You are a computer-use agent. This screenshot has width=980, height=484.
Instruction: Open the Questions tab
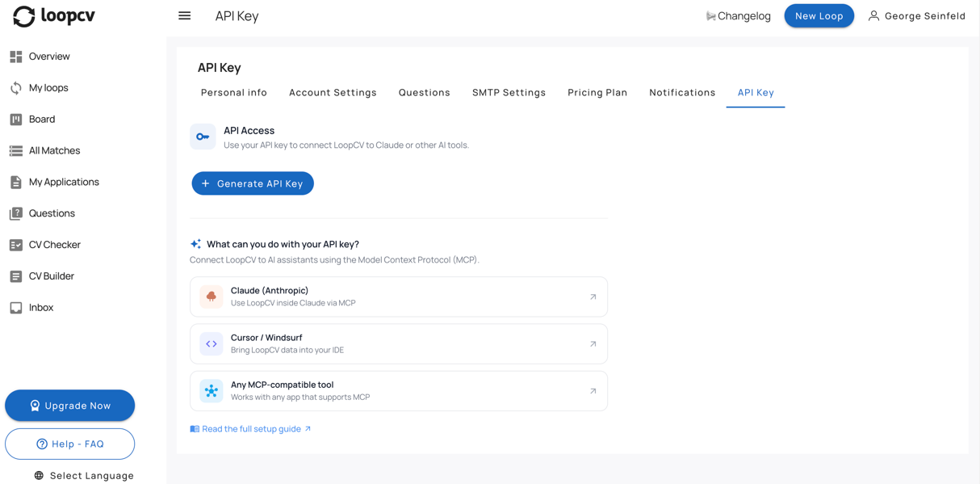pyautogui.click(x=425, y=92)
